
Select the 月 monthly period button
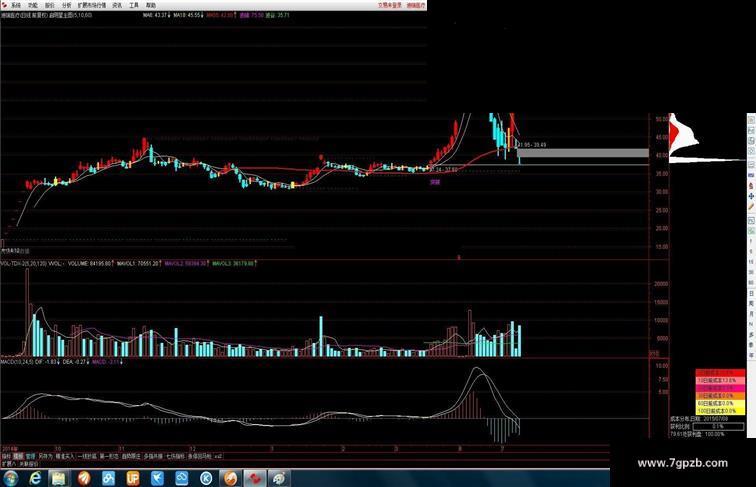pos(751,313)
